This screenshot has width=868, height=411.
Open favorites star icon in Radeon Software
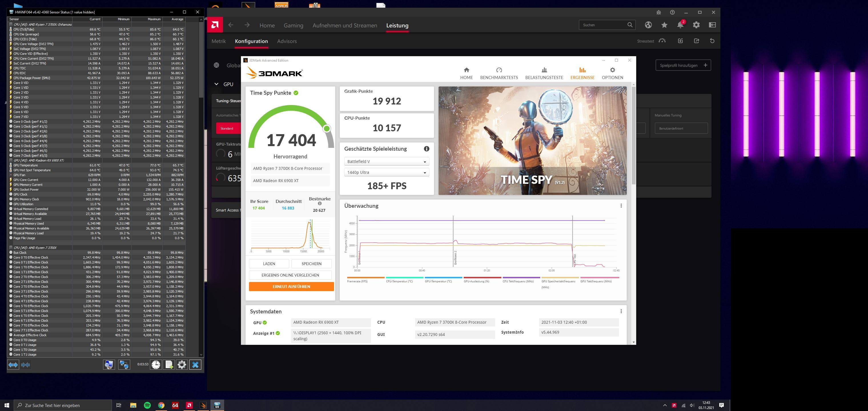pyautogui.click(x=664, y=25)
